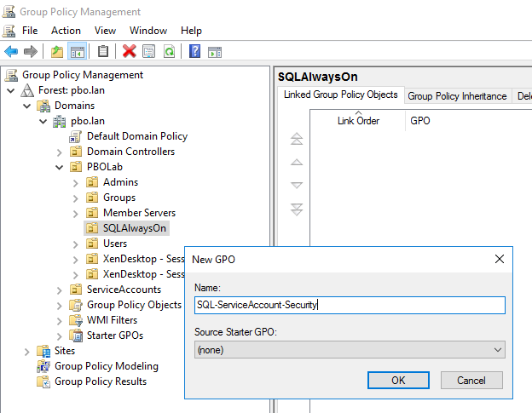Open the View menu
The height and width of the screenshot is (413, 532).
pyautogui.click(x=105, y=31)
